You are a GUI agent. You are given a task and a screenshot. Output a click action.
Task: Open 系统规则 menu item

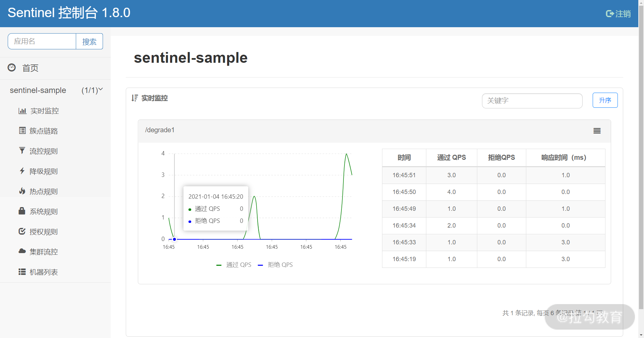[x=44, y=211]
